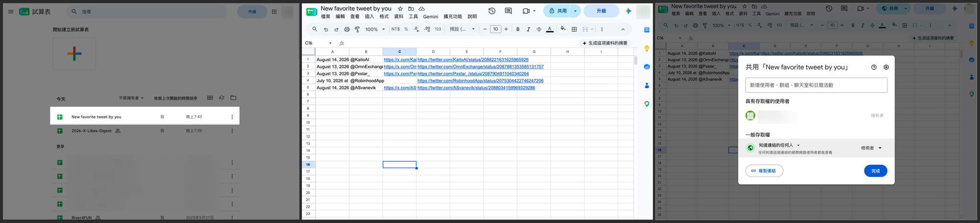Open Google apps grid in Sheets home
980x223 pixels.
[x=274, y=11]
